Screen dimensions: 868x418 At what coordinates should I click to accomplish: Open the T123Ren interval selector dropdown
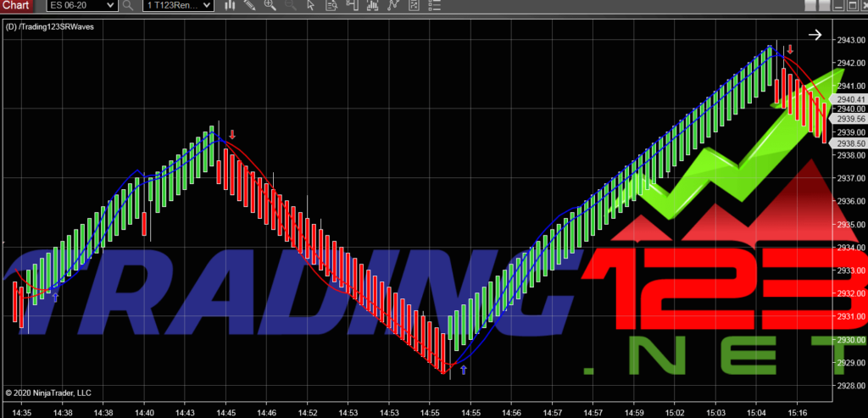[178, 6]
